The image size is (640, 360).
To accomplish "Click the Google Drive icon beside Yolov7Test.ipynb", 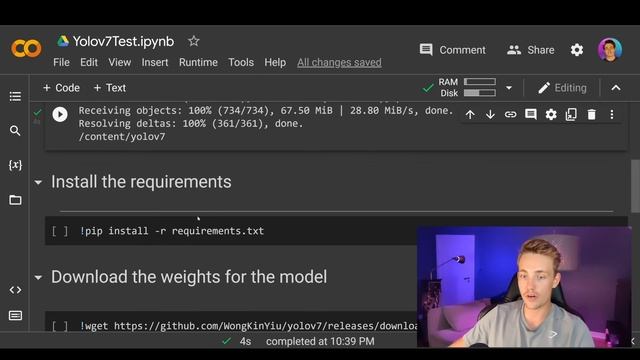I will click(63, 41).
